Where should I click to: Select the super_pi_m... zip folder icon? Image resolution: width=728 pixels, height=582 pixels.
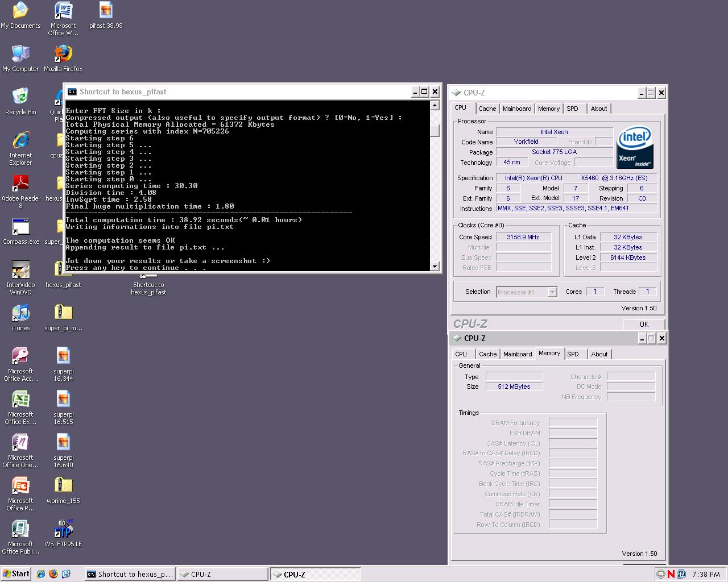point(63,318)
